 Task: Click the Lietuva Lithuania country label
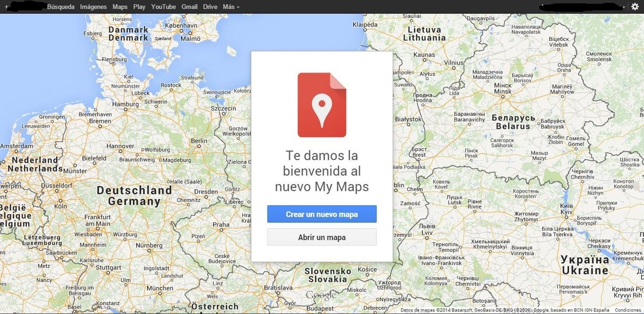pos(424,34)
